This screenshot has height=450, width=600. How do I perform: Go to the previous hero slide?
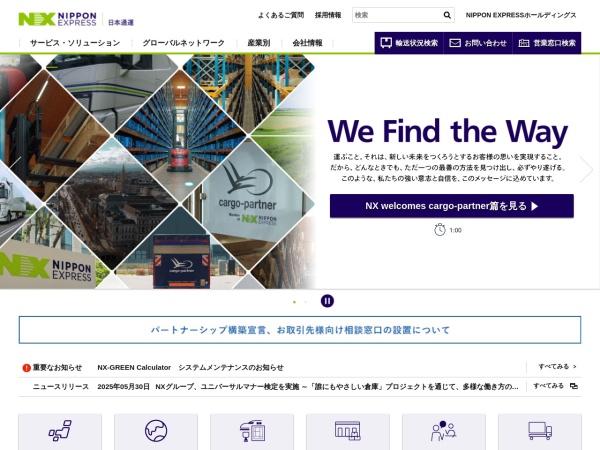point(15,169)
